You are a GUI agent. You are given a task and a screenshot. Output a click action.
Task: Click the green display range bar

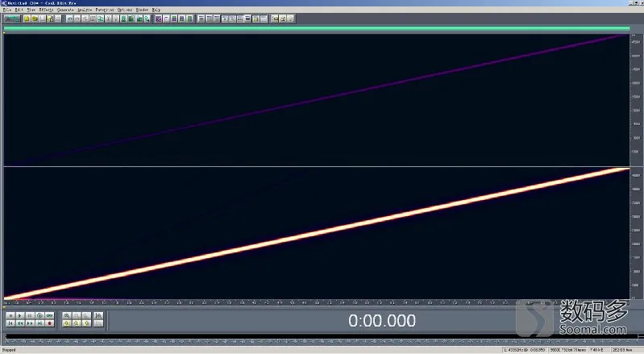point(316,28)
